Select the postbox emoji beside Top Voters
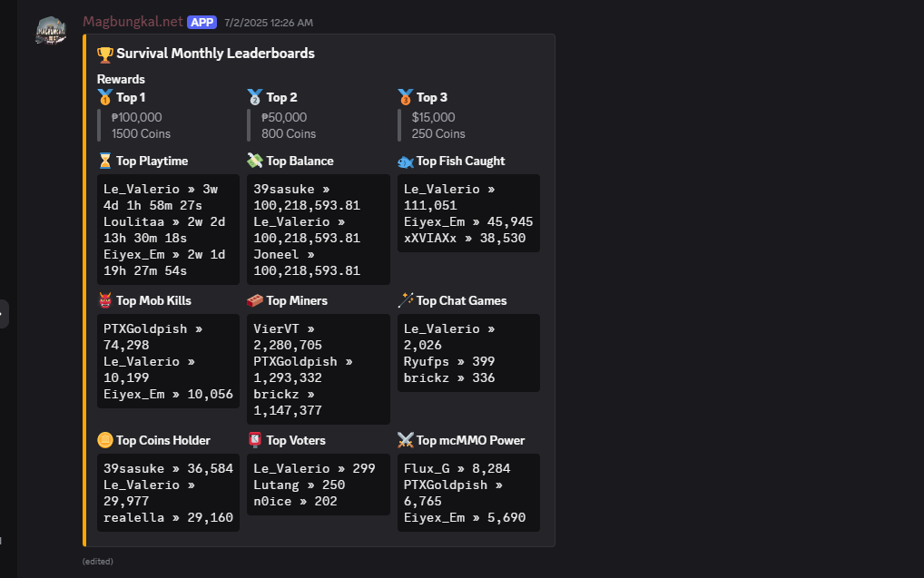The image size is (924, 578). 255,440
